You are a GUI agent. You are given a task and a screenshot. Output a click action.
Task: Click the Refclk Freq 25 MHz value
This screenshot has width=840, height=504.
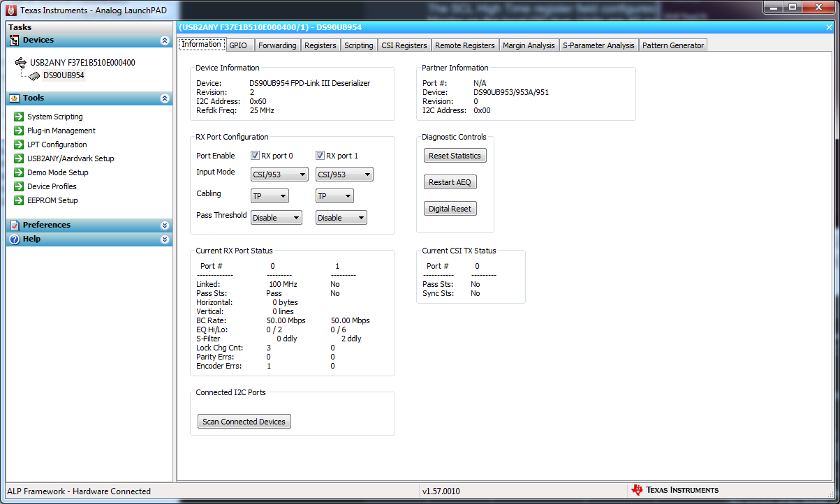[262, 110]
